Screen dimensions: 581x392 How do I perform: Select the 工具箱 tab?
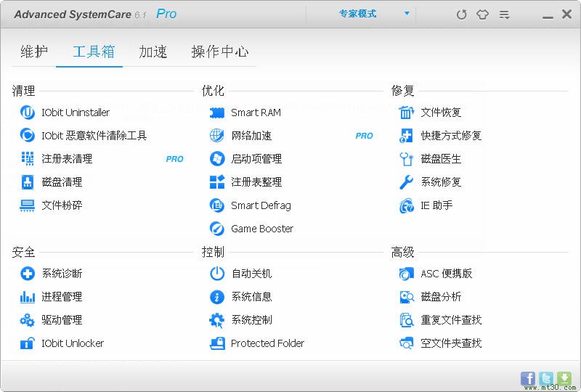94,52
